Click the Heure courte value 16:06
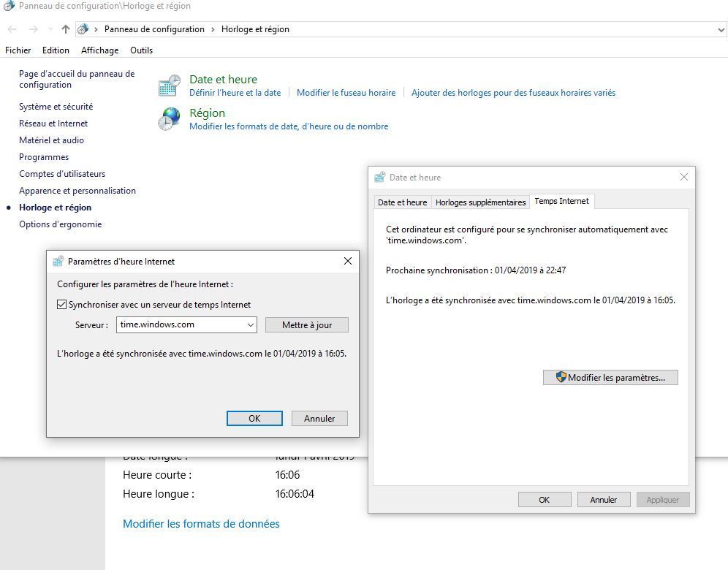728x570 pixels. point(287,475)
